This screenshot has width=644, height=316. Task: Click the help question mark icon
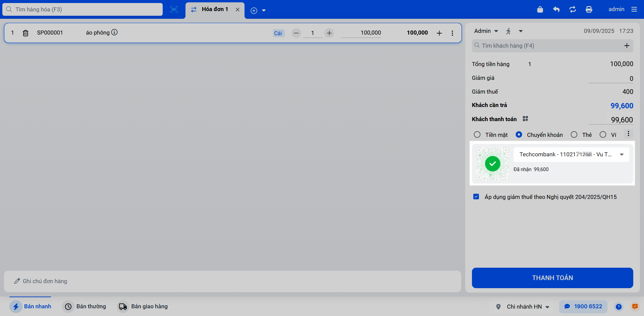[619, 307]
